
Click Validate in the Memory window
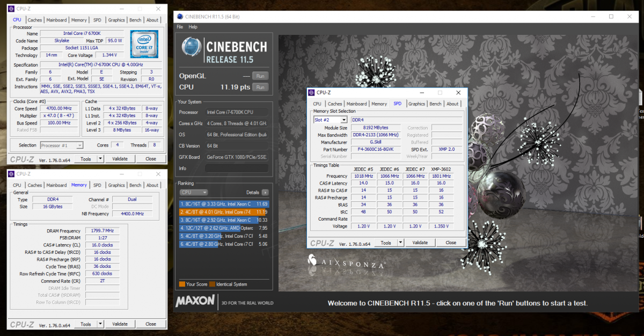click(120, 324)
